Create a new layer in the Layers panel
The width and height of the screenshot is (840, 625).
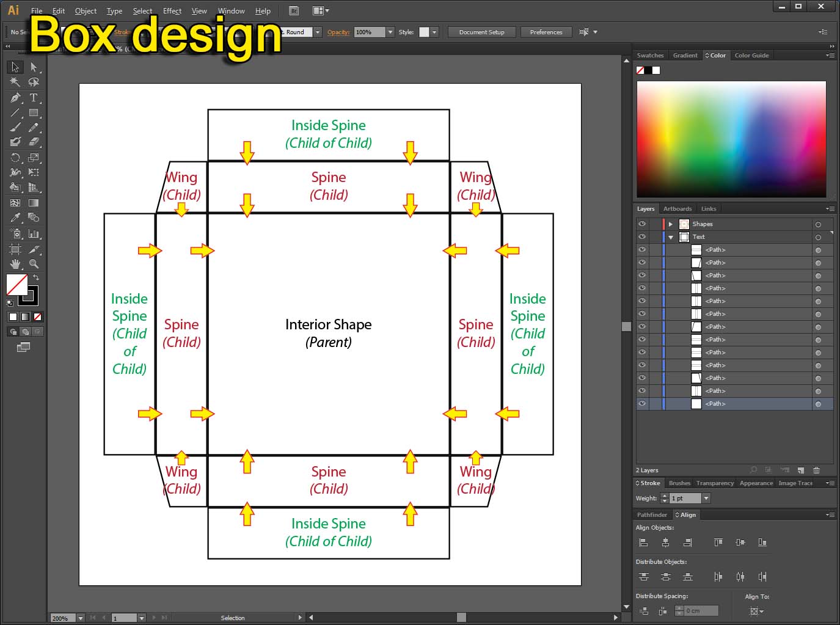(801, 470)
